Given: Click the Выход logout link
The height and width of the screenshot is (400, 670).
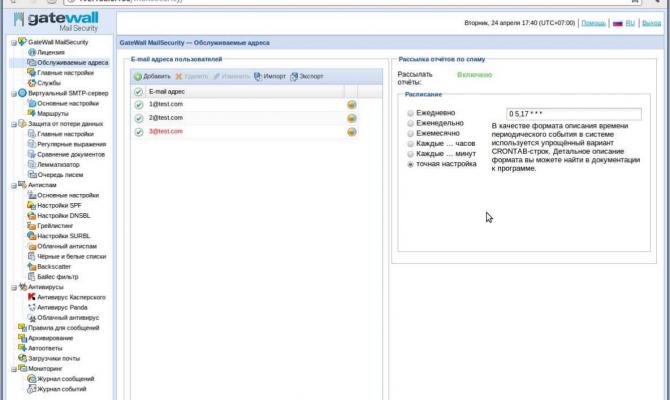Looking at the screenshot, I should coord(651,23).
